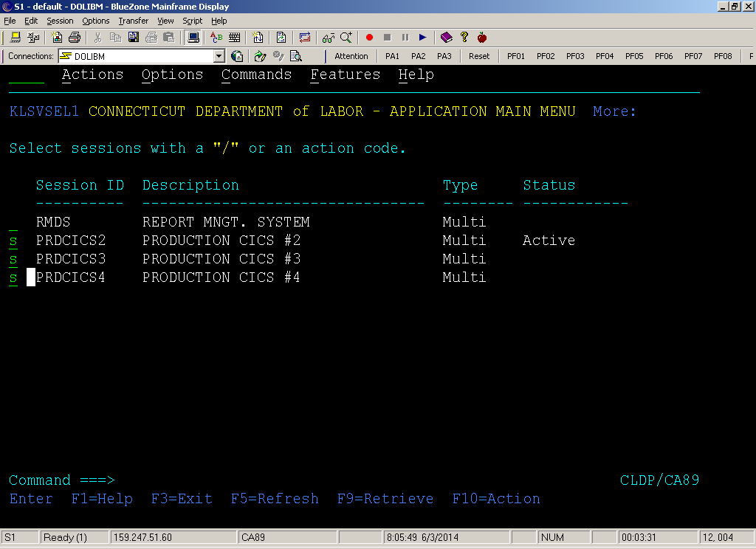Open the Script menu in menu bar
The height and width of the screenshot is (549, 756).
point(192,21)
